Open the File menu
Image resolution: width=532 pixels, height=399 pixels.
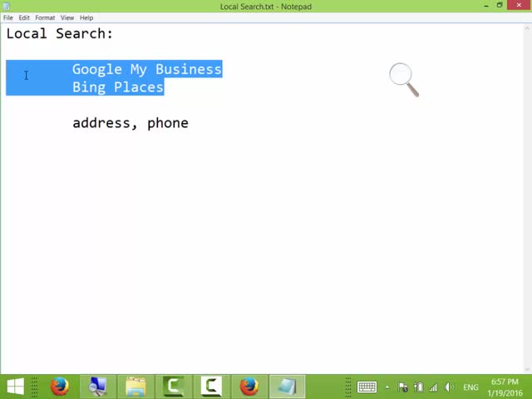pyautogui.click(x=7, y=17)
